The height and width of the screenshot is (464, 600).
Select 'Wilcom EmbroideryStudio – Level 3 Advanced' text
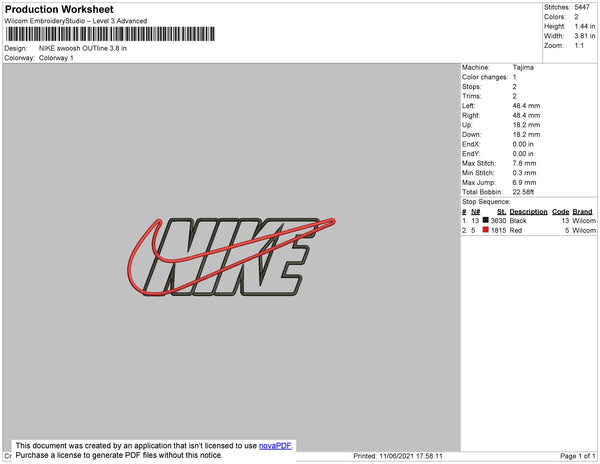tap(76, 21)
